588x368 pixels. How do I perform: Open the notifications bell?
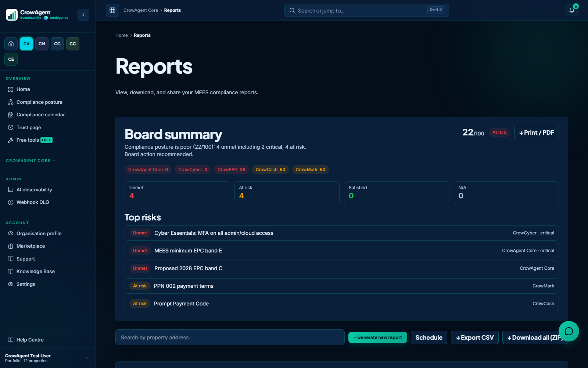pos(572,10)
